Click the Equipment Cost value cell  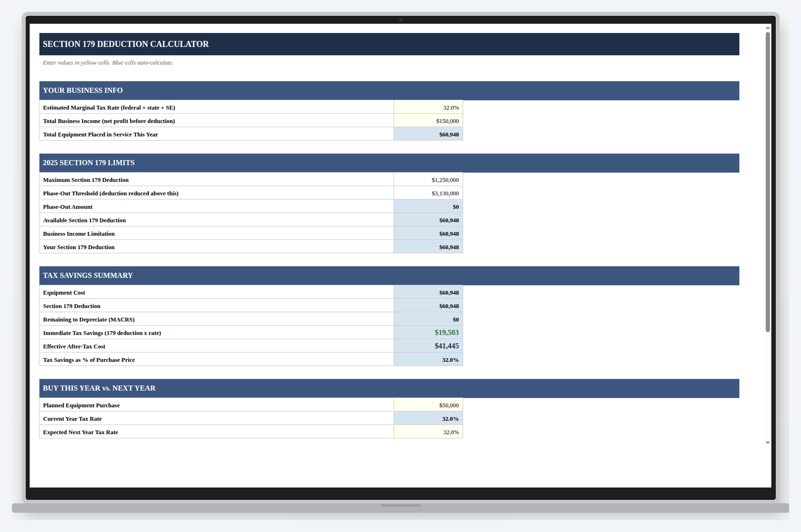428,292
